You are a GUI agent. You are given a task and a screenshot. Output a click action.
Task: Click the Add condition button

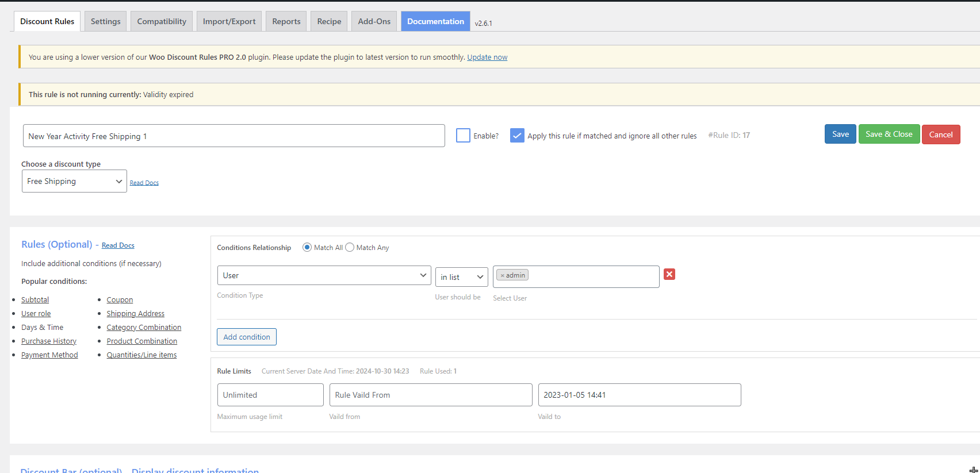coord(247,337)
